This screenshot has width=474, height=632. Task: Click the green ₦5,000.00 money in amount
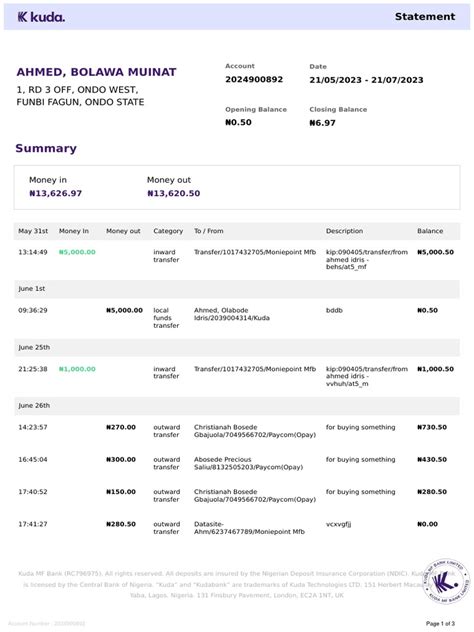click(77, 252)
